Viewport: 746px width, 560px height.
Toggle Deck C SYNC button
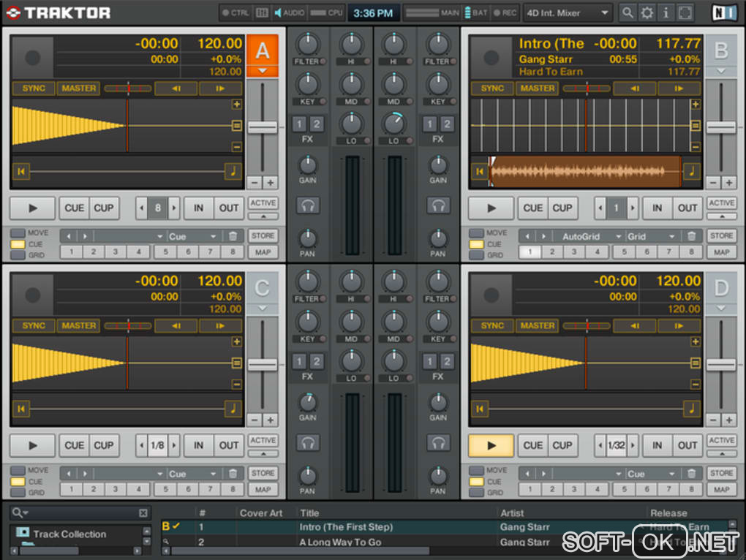click(34, 326)
